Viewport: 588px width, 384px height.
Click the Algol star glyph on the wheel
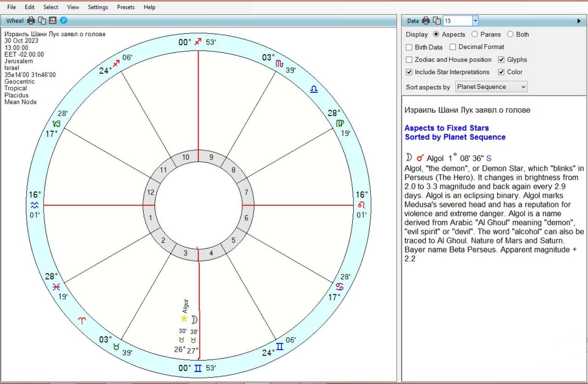point(184,319)
